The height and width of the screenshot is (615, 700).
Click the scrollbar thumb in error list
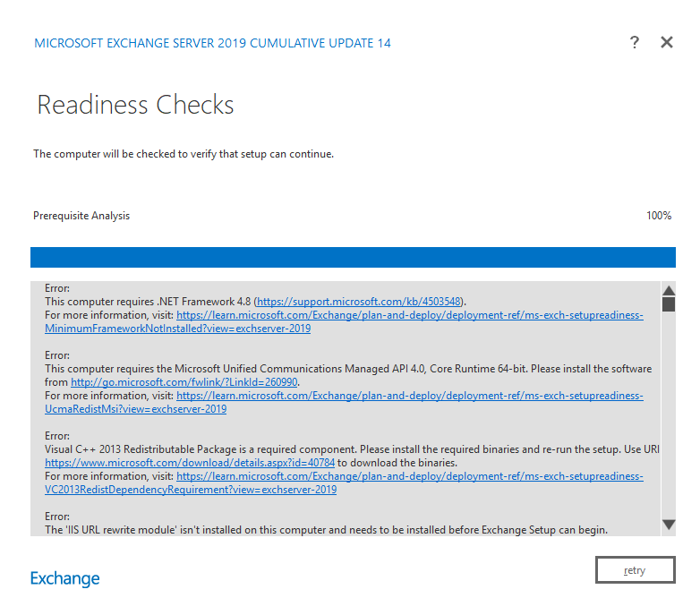pos(668,304)
